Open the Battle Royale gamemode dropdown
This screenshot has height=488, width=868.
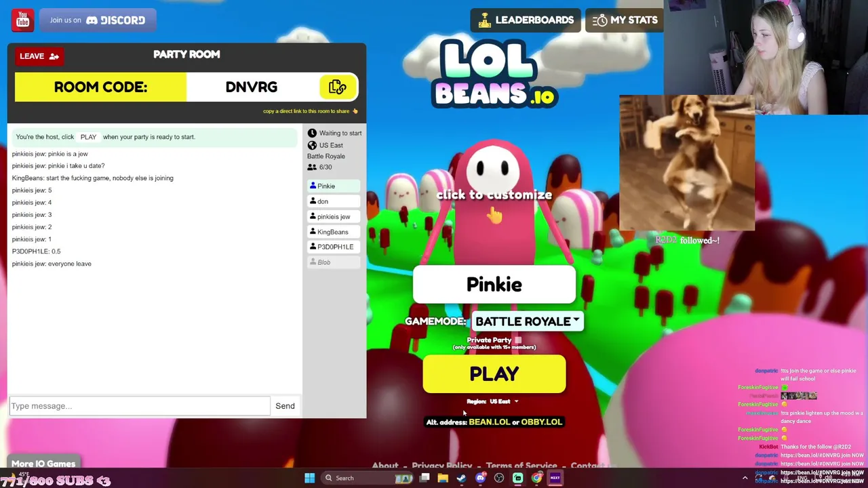tap(528, 321)
